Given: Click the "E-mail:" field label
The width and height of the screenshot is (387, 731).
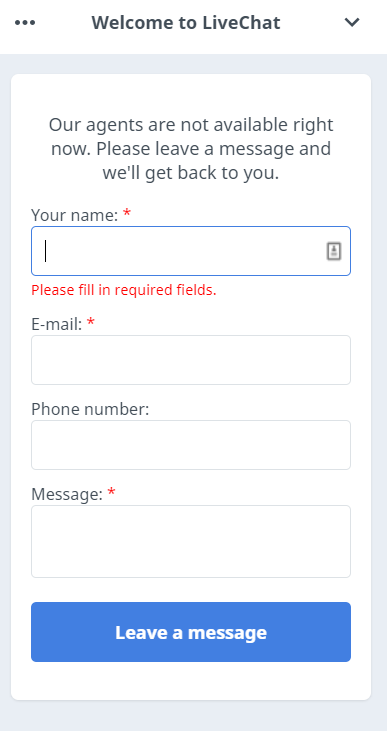Looking at the screenshot, I should pos(57,324).
